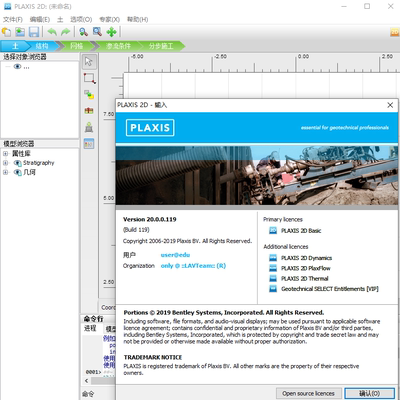Maximize the PLAXIS 2D main window
Image resolution: width=400 pixels, height=400 pixels.
pos(367,6)
